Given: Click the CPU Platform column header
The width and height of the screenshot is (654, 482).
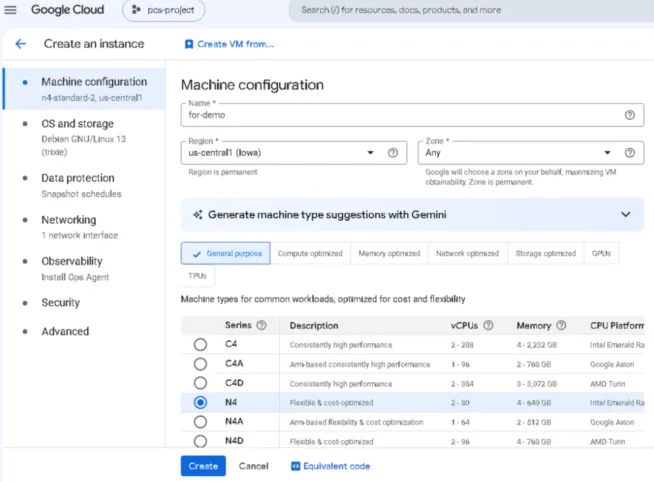Looking at the screenshot, I should [x=617, y=326].
